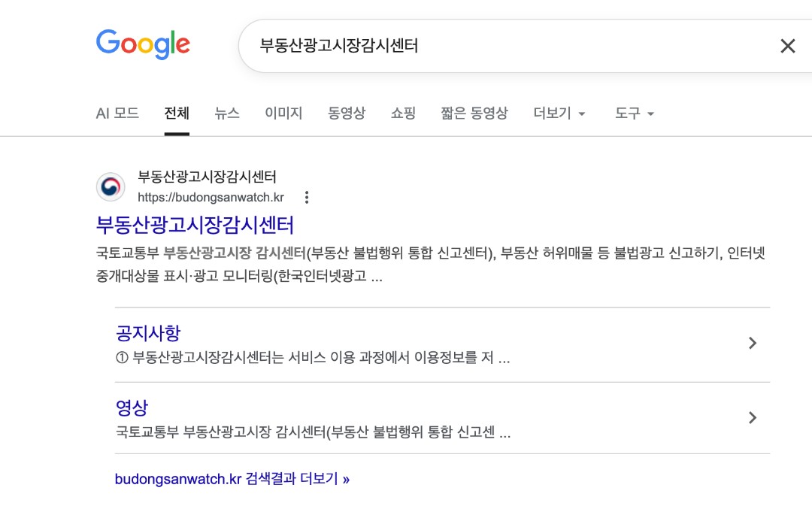Expand the 도구 dropdown
Viewport: 812px width, 521px height.
(x=634, y=113)
